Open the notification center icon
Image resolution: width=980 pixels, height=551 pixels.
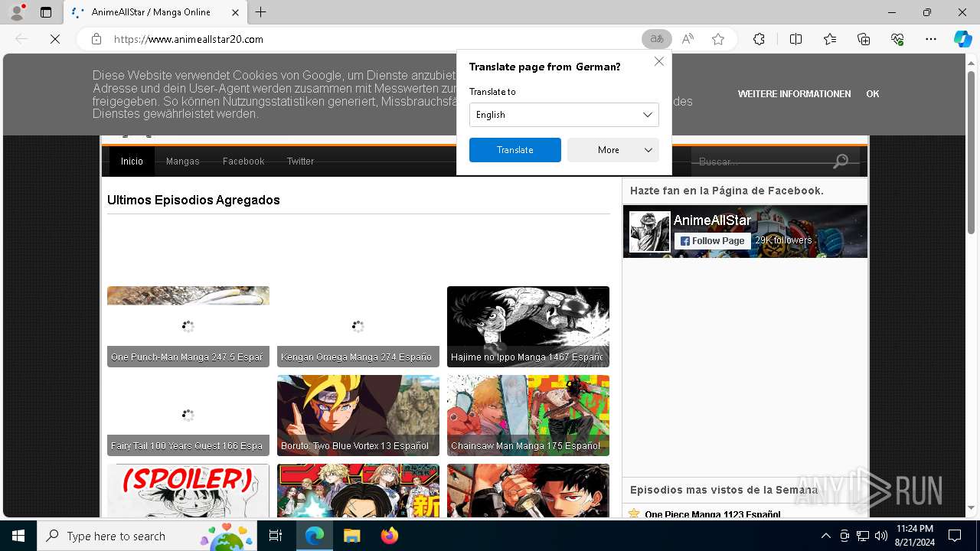(955, 536)
